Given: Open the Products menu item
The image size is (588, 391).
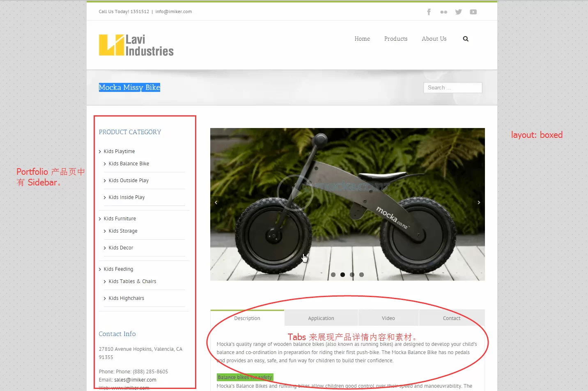Looking at the screenshot, I should (x=396, y=39).
